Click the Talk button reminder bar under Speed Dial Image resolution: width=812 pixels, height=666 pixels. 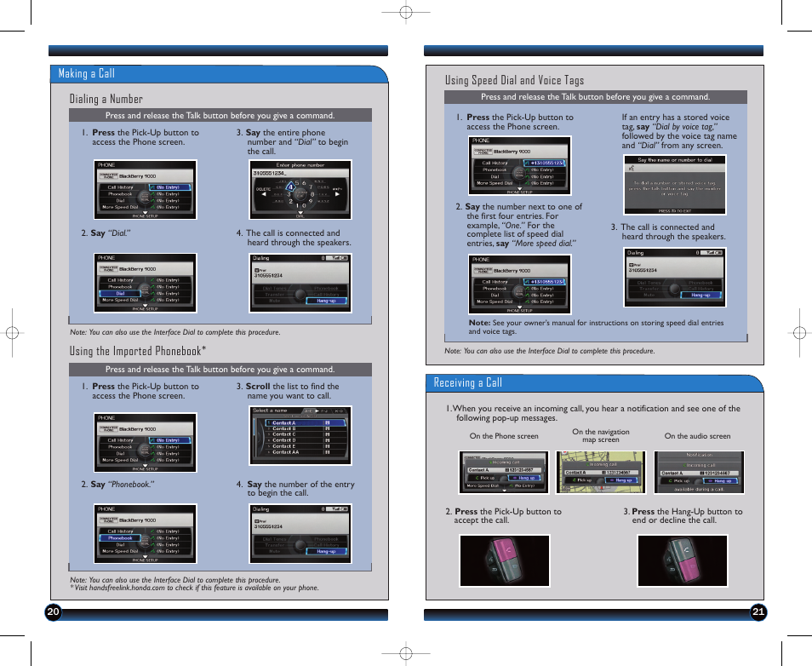pyautogui.click(x=596, y=97)
